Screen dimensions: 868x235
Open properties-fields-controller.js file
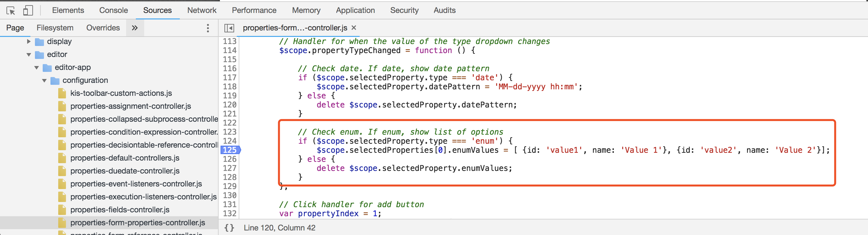click(120, 210)
